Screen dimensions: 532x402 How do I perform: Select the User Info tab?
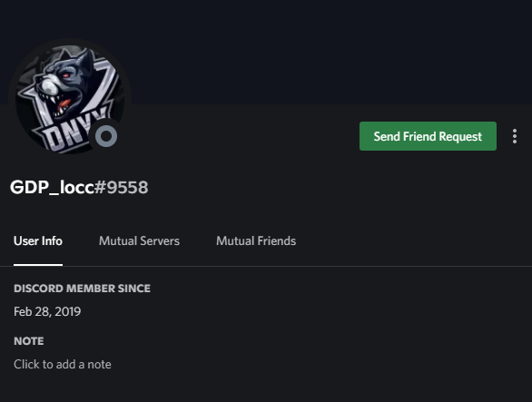pos(38,240)
